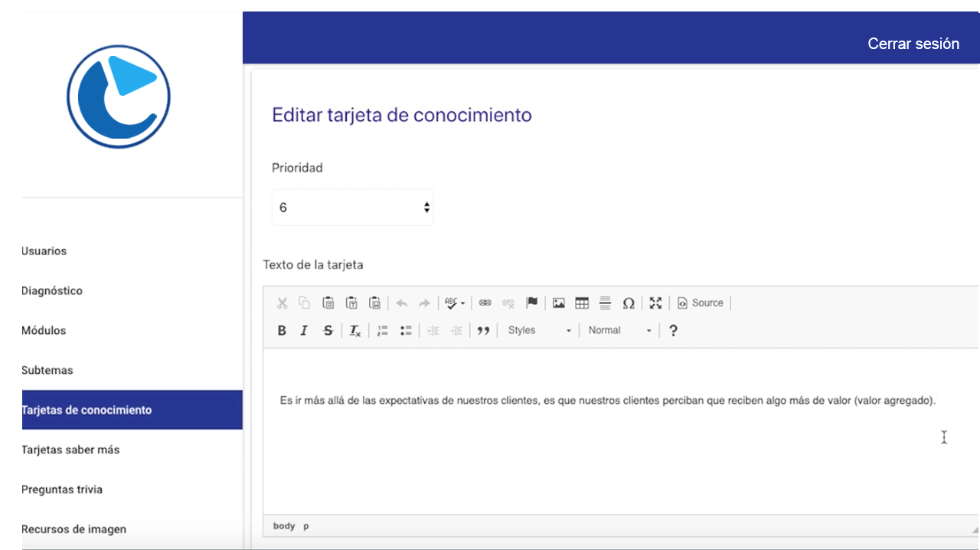Click the insert Link icon
The width and height of the screenshot is (980, 550).
(485, 303)
